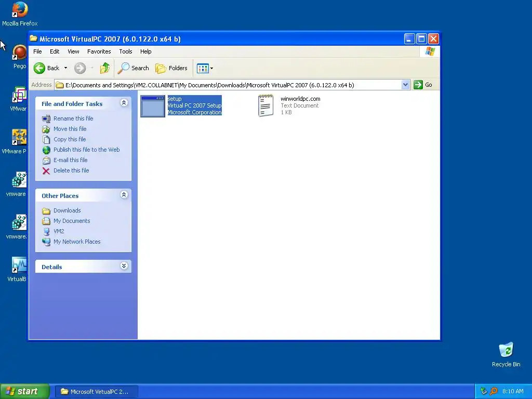The height and width of the screenshot is (399, 532).
Task: Open My Network Places link
Action: tap(77, 242)
